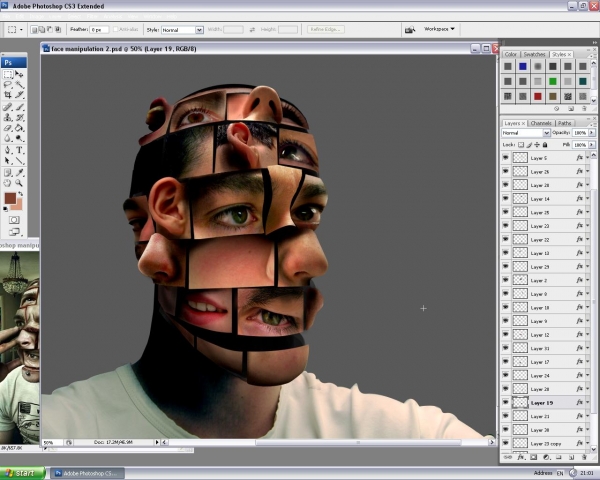Screen dimensions: 600x480
Task: Select the Notes tool
Action: tap(8, 173)
